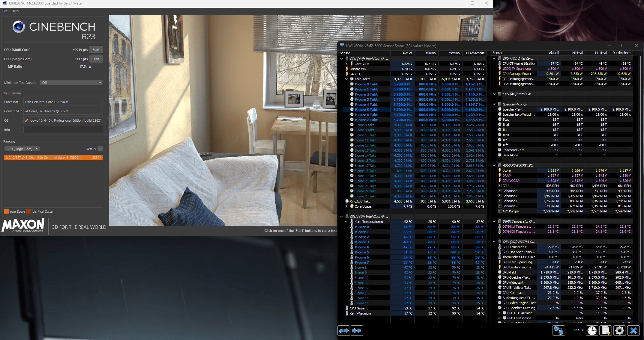Open Cinebench File menu
The width and height of the screenshot is (644, 340).
(5, 11)
